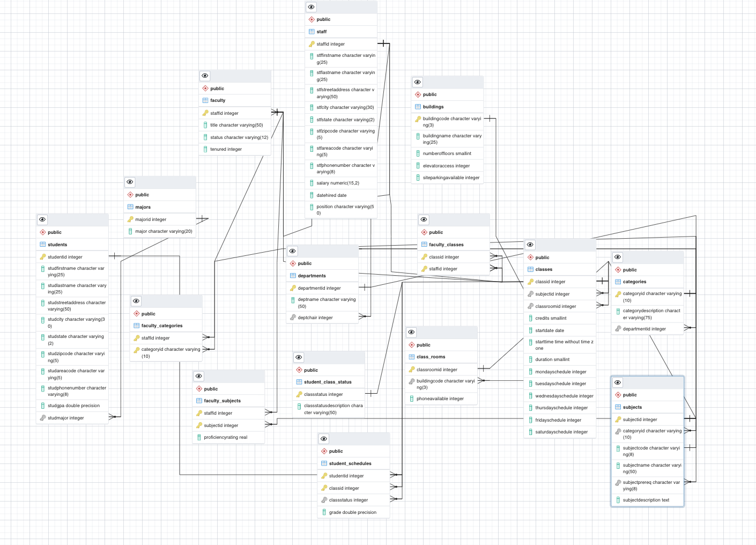This screenshot has height=545, width=756.
Task: Click the key icon beside subjectid in subjects
Action: [x=619, y=419]
